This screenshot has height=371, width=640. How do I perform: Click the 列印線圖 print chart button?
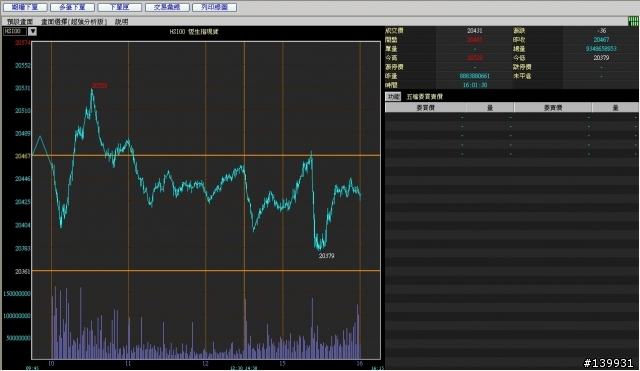214,7
